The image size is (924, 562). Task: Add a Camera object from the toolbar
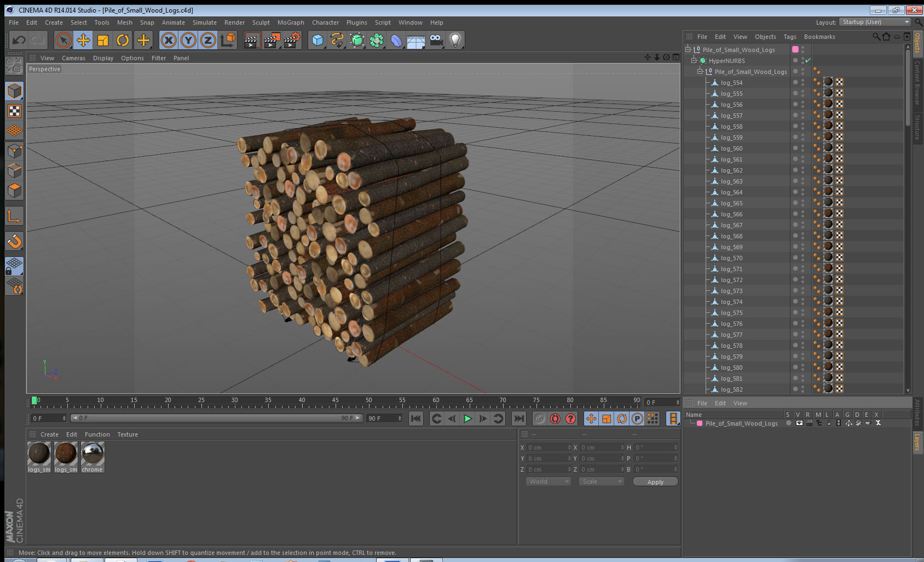[436, 40]
